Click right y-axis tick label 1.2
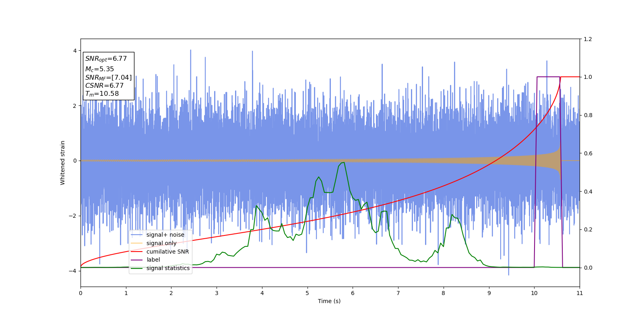644x322 pixels. pos(588,39)
